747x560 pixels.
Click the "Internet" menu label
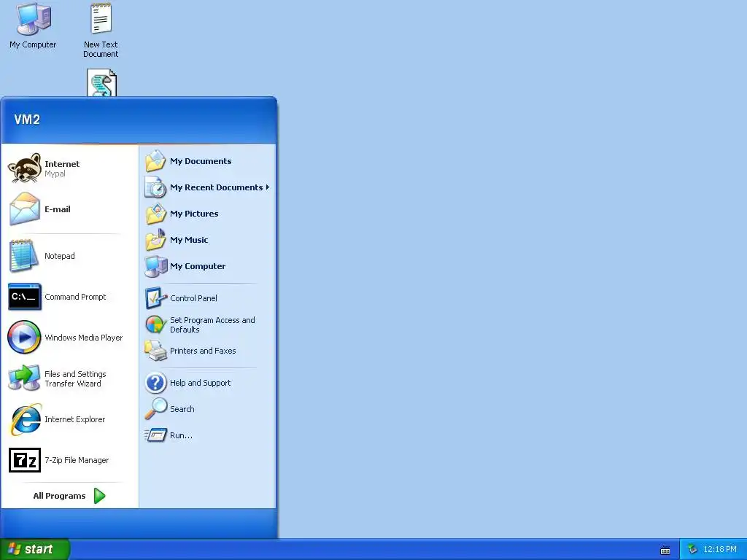click(62, 164)
